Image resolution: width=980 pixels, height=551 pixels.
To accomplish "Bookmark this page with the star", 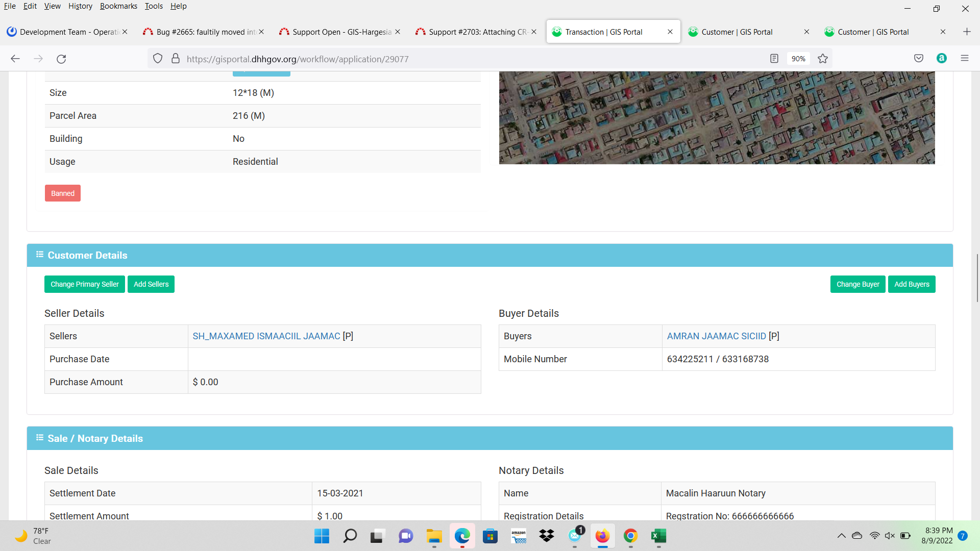I will (823, 59).
